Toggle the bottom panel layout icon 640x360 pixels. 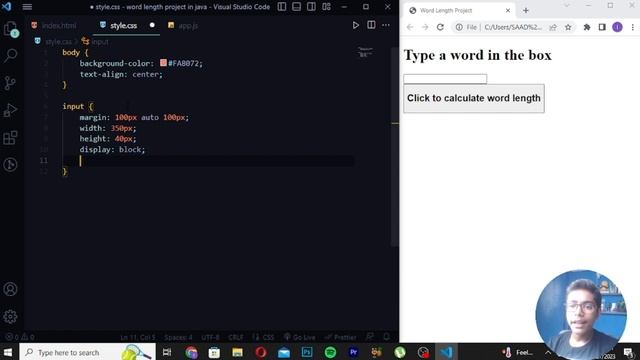(x=296, y=7)
